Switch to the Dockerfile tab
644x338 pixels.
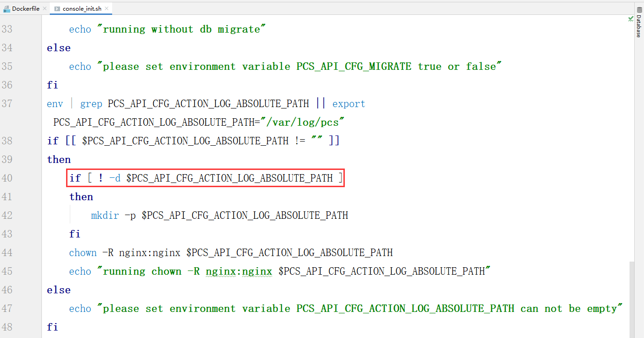[26, 9]
